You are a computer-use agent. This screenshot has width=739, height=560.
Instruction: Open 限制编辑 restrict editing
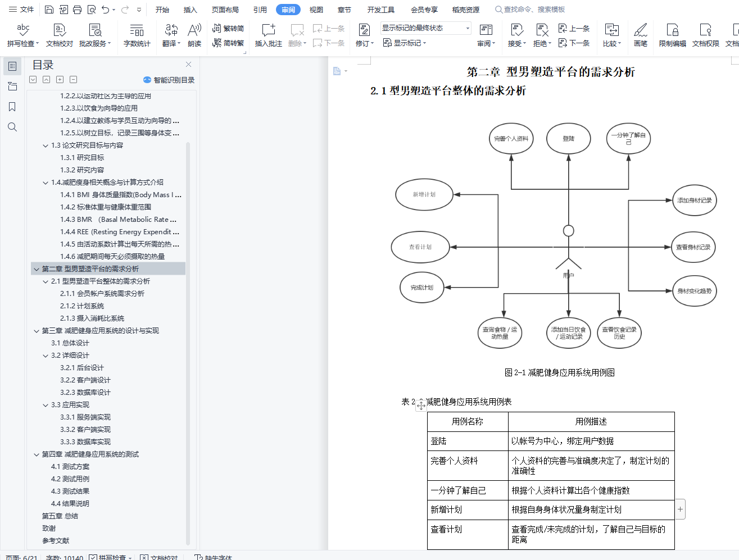click(673, 35)
